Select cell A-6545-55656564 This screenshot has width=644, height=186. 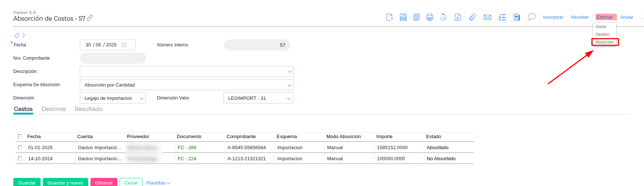pyautogui.click(x=249, y=148)
